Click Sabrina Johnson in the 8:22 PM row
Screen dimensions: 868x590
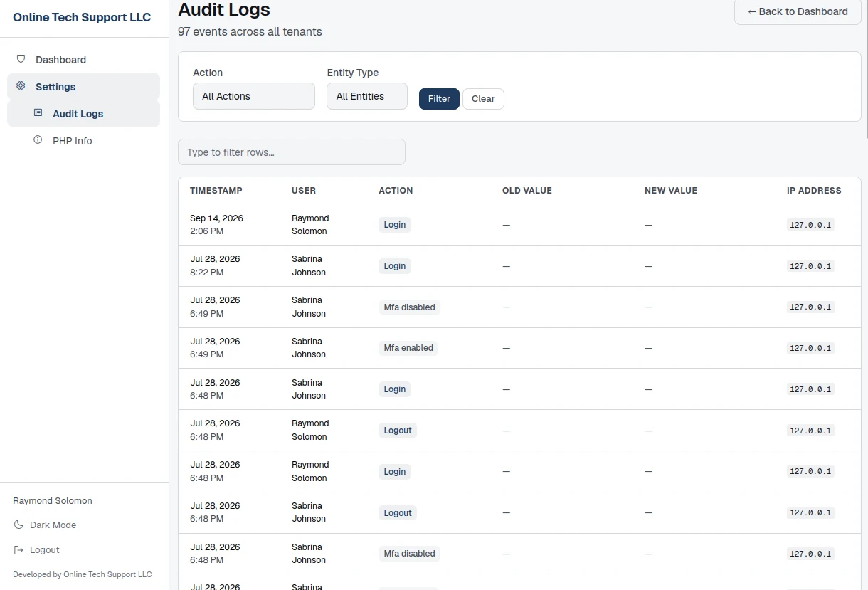point(309,265)
